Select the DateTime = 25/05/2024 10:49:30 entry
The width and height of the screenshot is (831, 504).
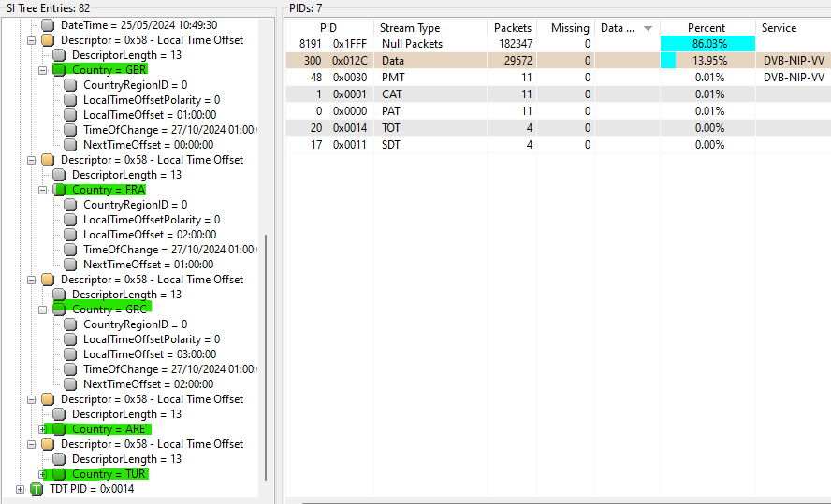[138, 25]
